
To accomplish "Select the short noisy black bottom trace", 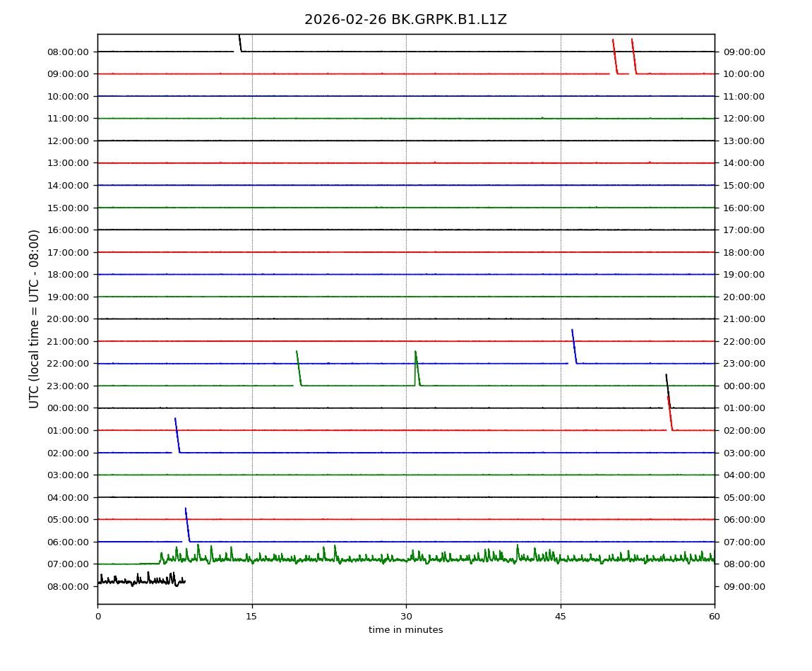I will point(141,581).
